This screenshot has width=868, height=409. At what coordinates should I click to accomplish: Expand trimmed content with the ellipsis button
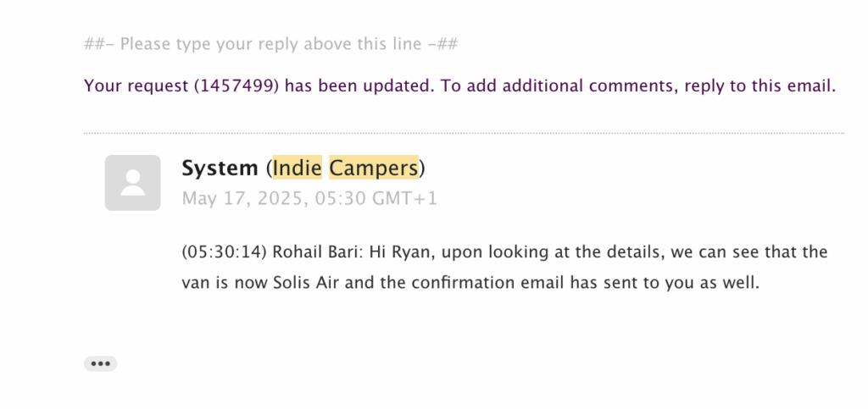101,363
